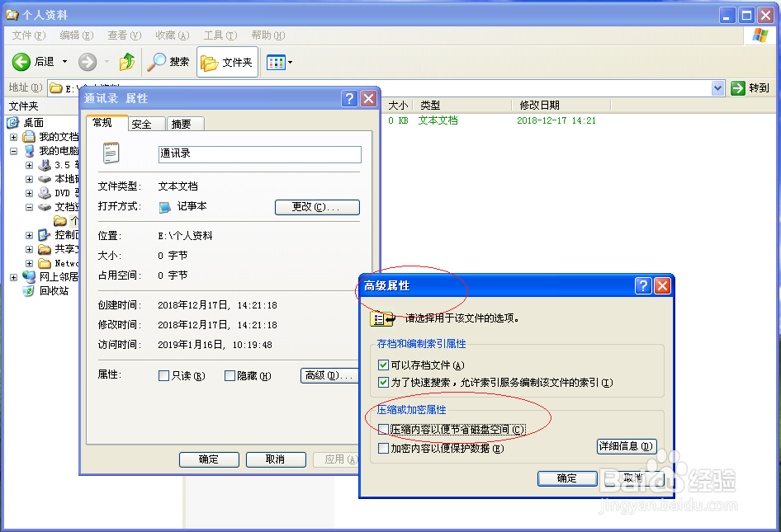Viewport: 781px width, 532px height.
Task: Open the 查看 (View) menu
Action: pos(124,35)
